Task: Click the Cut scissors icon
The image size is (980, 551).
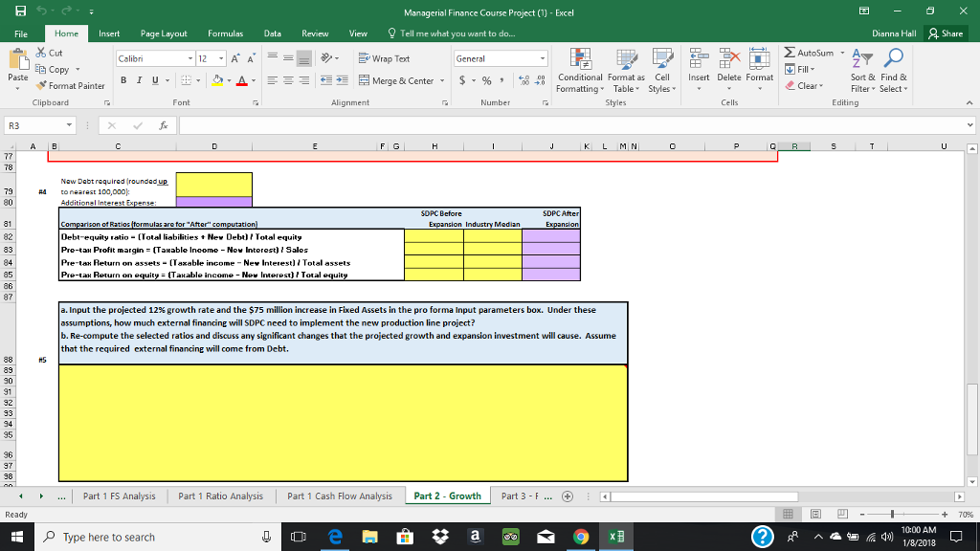Action: point(41,53)
